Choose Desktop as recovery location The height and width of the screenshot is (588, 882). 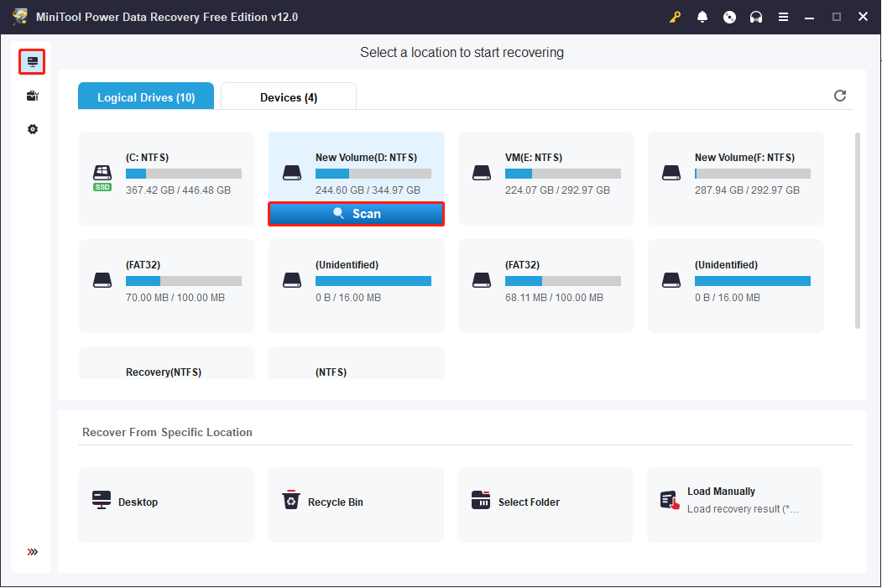[x=165, y=502]
